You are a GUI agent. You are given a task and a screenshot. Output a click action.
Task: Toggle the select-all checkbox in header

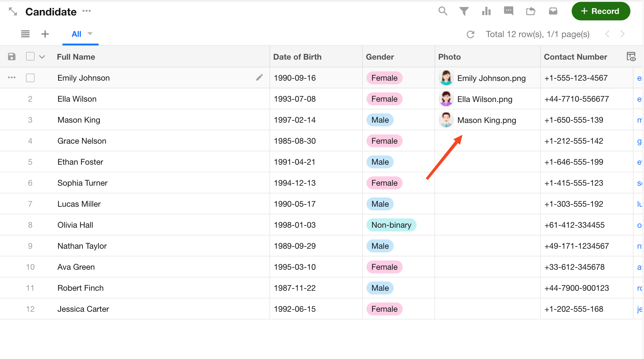click(x=30, y=57)
